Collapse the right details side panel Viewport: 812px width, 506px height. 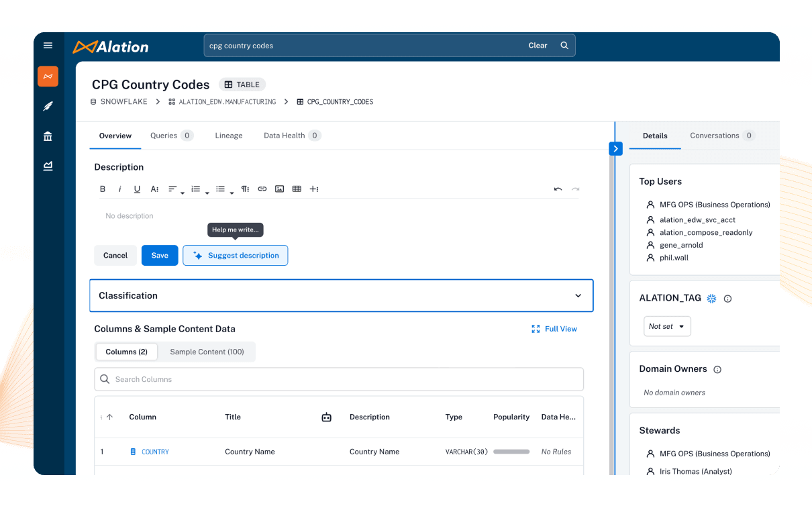tap(615, 149)
